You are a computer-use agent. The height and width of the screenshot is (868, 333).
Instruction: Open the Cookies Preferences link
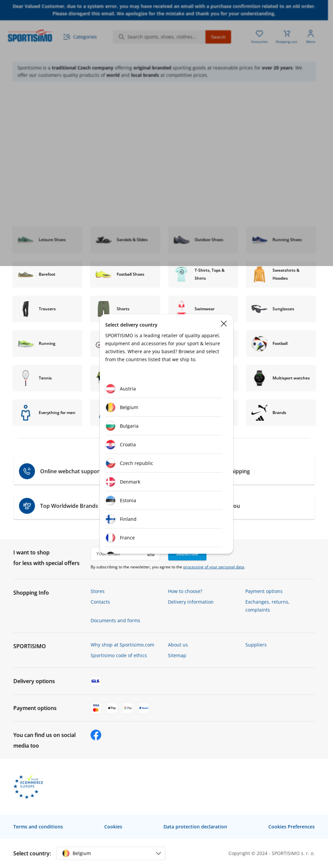291,826
